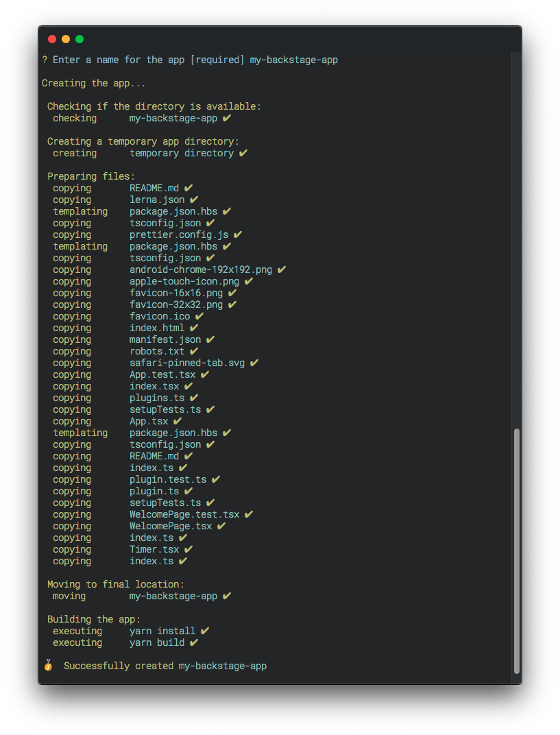
Task: Click the checkmark beside favicon.ico
Action: tap(199, 316)
